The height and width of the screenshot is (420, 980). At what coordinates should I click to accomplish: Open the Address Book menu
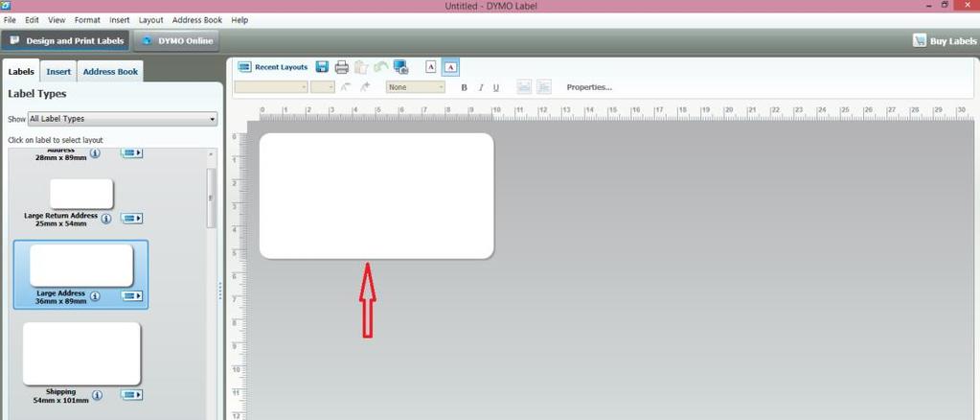(x=197, y=20)
